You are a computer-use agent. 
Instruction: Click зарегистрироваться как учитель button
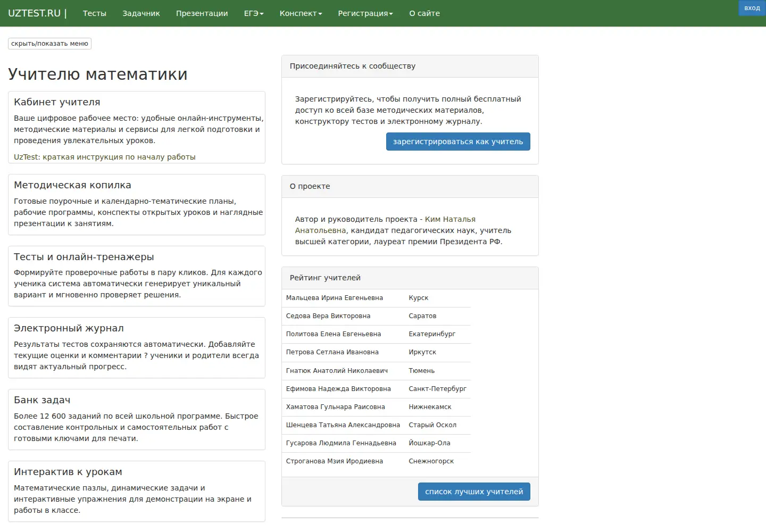tap(458, 142)
